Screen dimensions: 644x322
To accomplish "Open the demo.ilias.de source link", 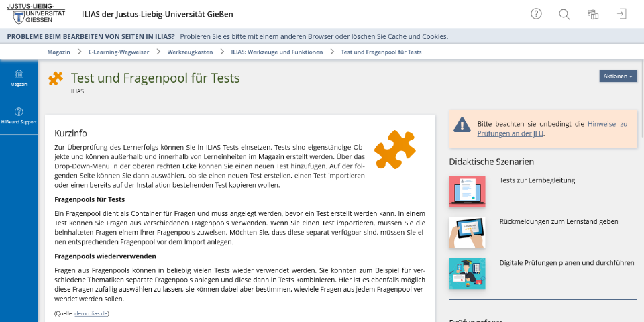I will click(91, 313).
